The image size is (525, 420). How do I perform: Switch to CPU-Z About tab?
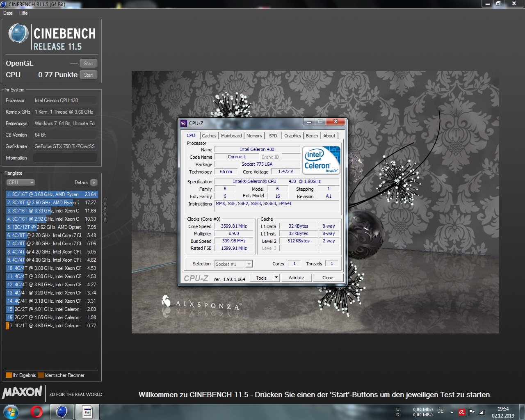(329, 136)
